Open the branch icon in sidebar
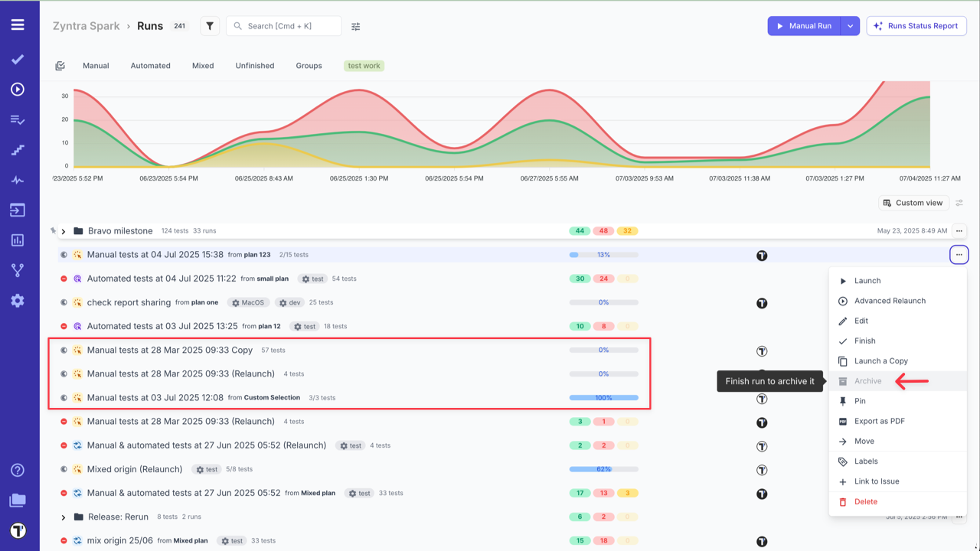Image resolution: width=980 pixels, height=551 pixels. click(x=18, y=270)
